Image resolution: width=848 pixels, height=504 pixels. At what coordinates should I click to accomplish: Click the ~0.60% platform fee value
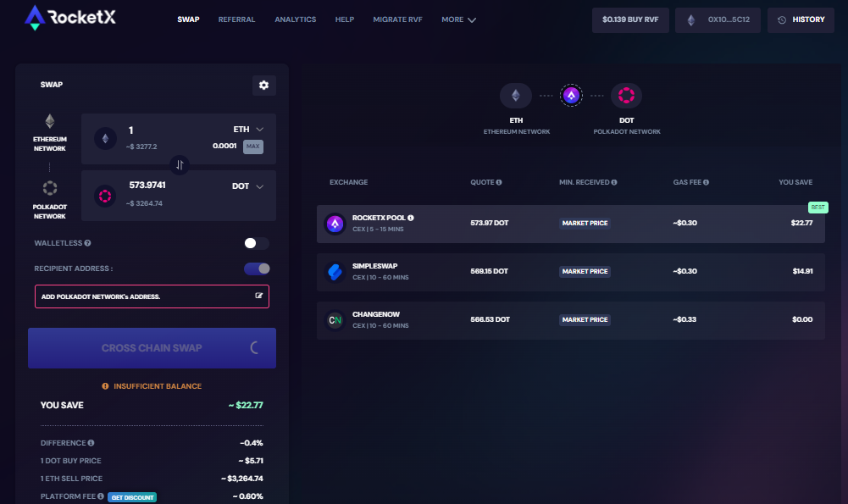point(247,496)
